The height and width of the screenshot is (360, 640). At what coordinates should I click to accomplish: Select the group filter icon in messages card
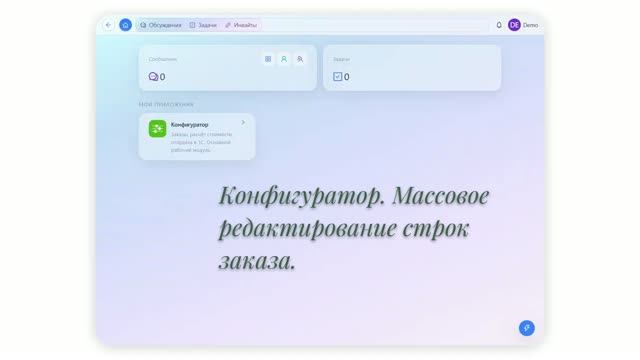coord(300,59)
